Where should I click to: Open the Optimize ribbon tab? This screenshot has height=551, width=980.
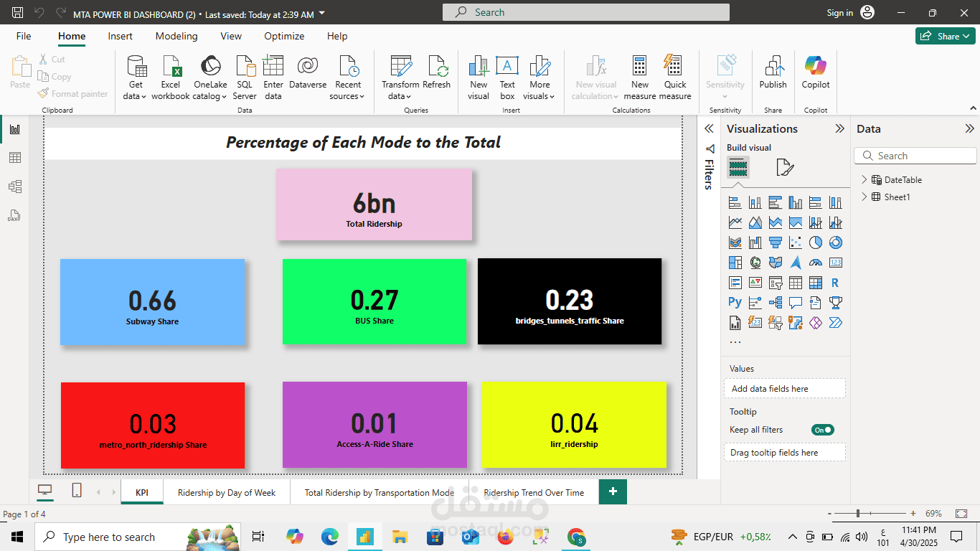284,36
